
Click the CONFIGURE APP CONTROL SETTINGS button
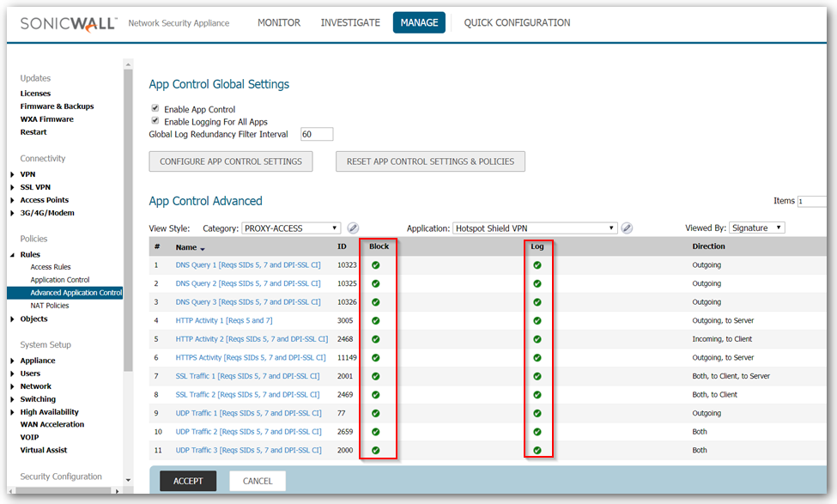pyautogui.click(x=231, y=161)
